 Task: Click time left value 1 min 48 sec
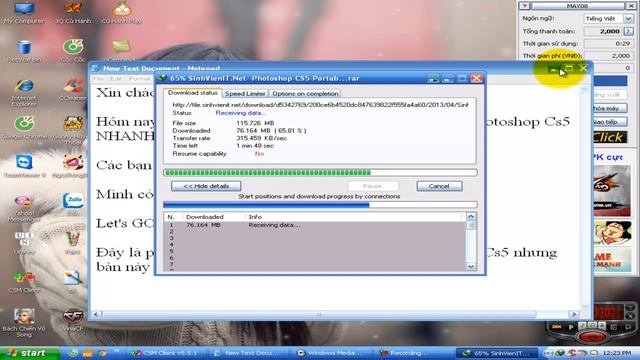255,146
